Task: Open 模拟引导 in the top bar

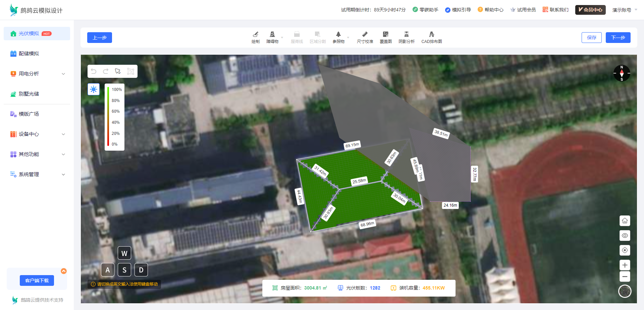Action: point(458,10)
